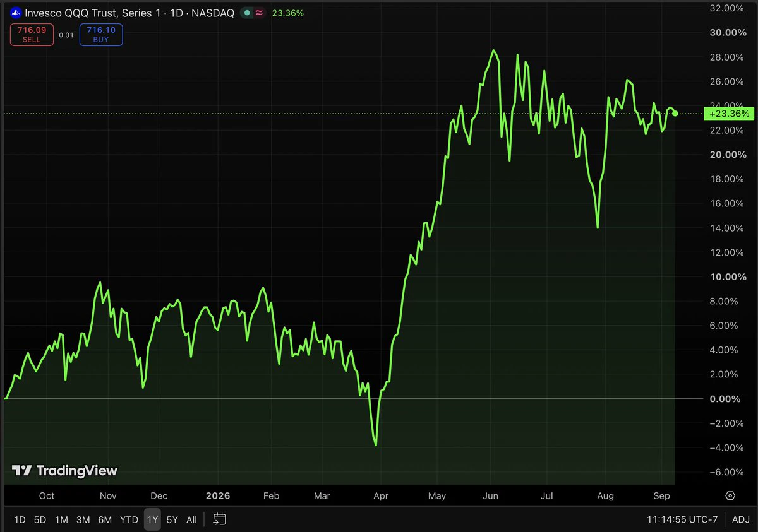
Task: Click the +23.36% price label on axis
Action: 729,114
